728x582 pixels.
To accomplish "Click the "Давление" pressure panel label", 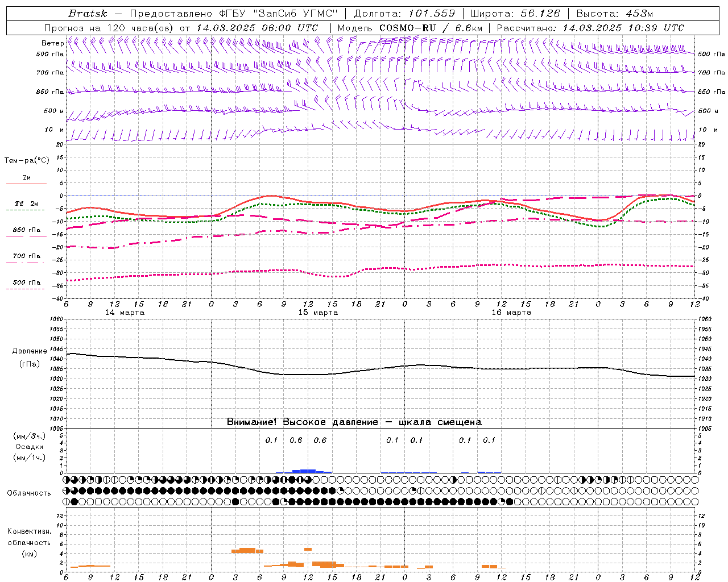I will click(29, 351).
